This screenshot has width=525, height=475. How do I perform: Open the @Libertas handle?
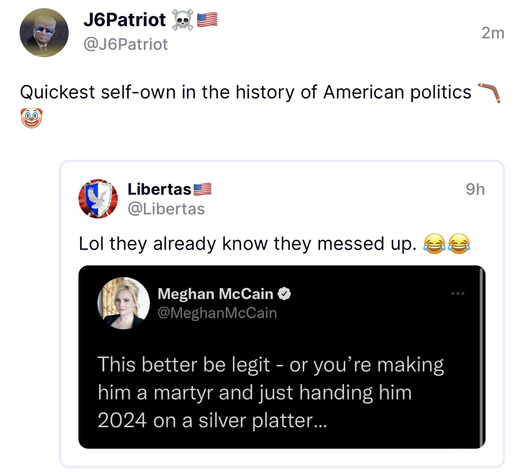click(x=166, y=209)
